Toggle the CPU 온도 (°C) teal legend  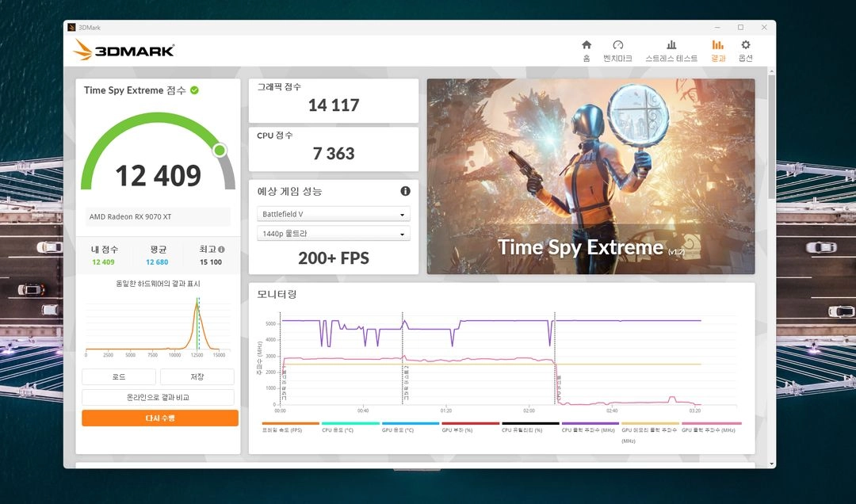[350, 427]
